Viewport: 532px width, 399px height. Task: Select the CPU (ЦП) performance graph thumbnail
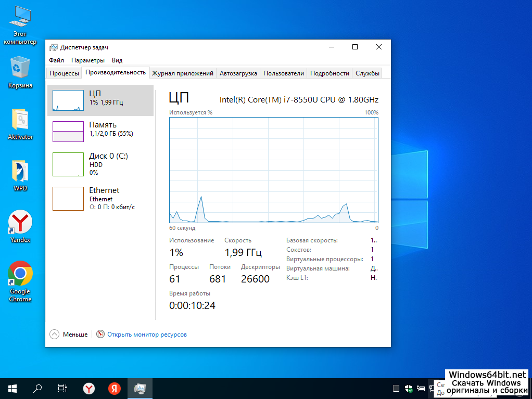tap(68, 100)
